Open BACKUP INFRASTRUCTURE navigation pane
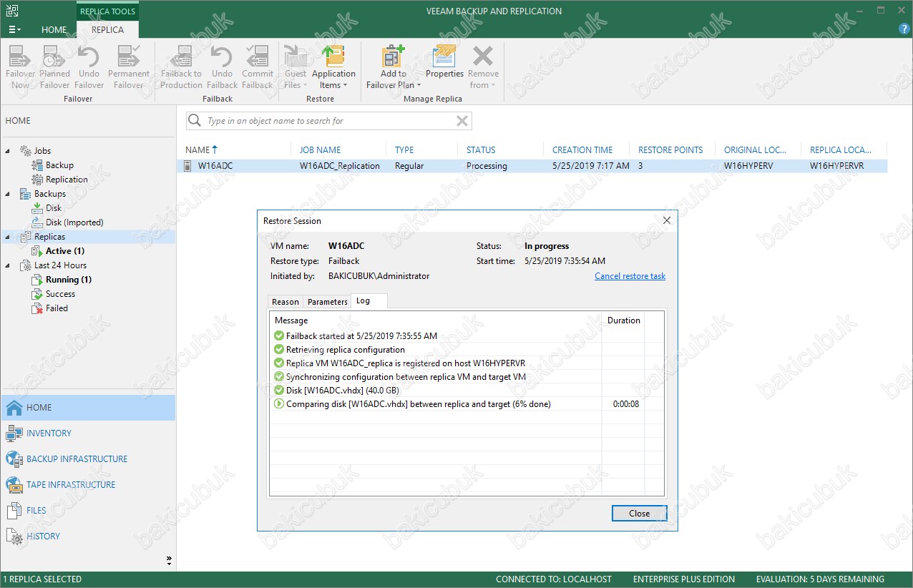 point(88,459)
